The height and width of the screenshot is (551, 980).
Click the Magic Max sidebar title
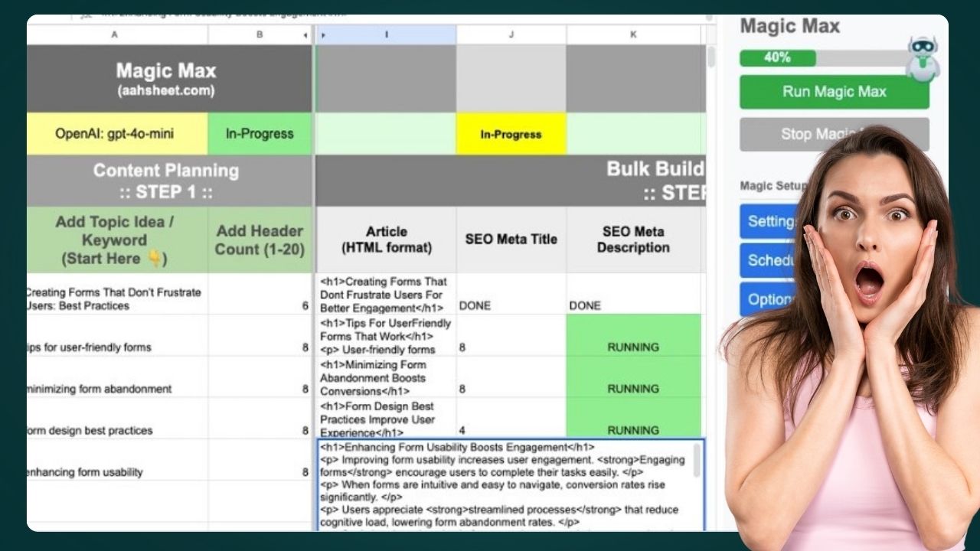point(789,26)
